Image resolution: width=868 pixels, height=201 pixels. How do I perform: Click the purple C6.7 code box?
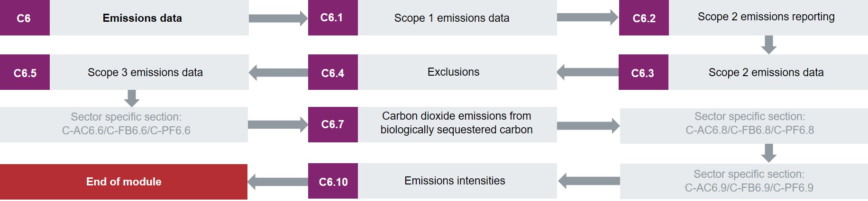coord(333,124)
